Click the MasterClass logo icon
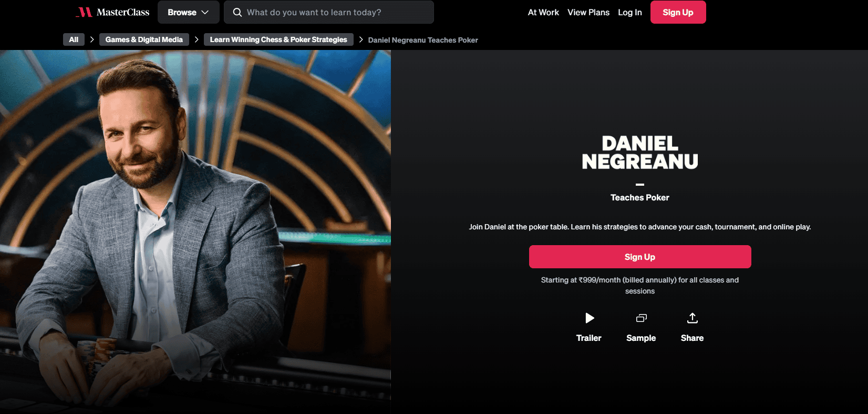Viewport: 868px width, 414px height. (x=84, y=12)
